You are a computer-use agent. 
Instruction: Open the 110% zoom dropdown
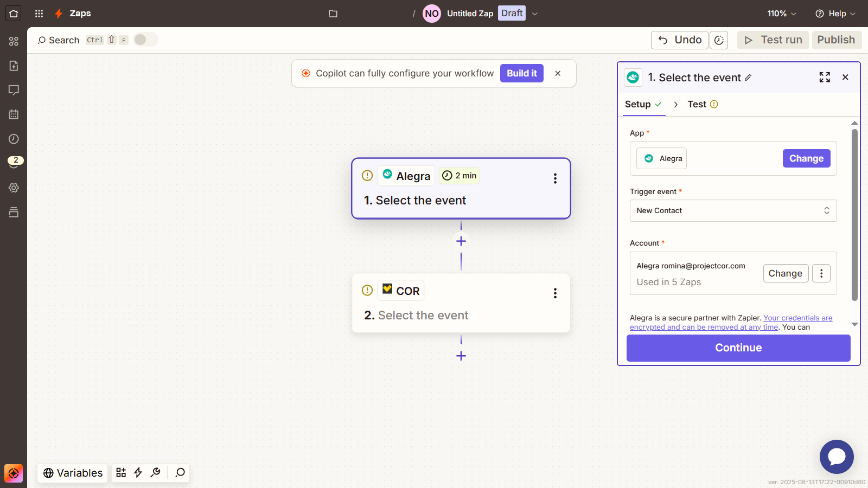coord(782,14)
